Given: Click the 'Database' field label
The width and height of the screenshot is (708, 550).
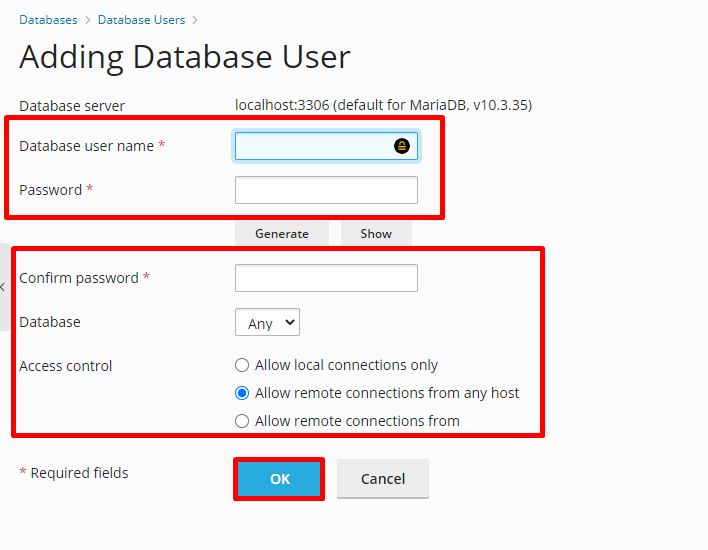Looking at the screenshot, I should point(50,322).
